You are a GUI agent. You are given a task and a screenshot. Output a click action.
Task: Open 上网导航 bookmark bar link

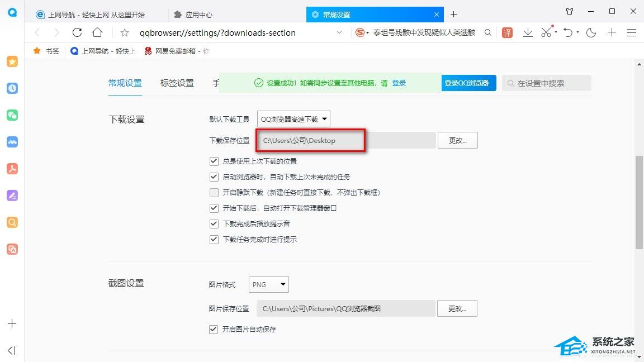point(103,51)
